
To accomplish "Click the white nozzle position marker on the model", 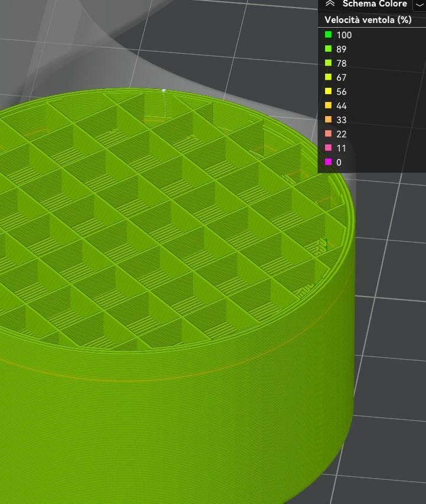I will click(x=164, y=91).
